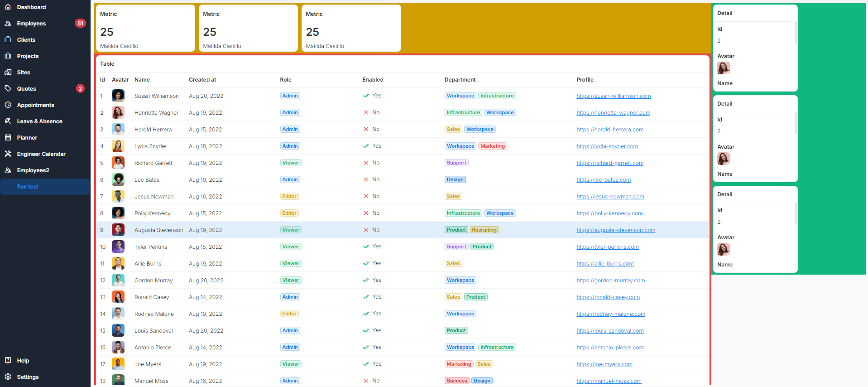
Task: Click the Settings gear icon
Action: [8, 377]
